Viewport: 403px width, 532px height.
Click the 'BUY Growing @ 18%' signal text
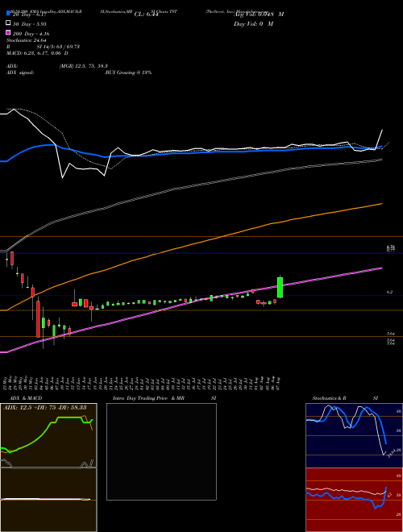tap(128, 73)
